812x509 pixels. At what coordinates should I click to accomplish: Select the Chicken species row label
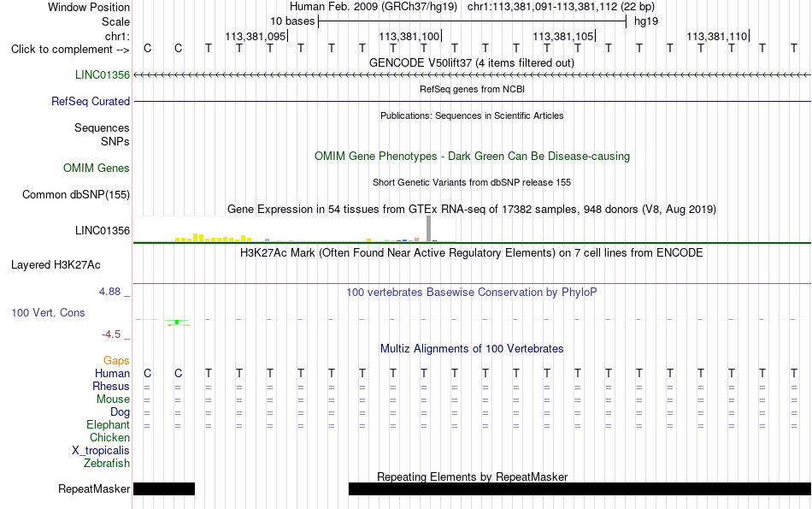click(x=109, y=437)
